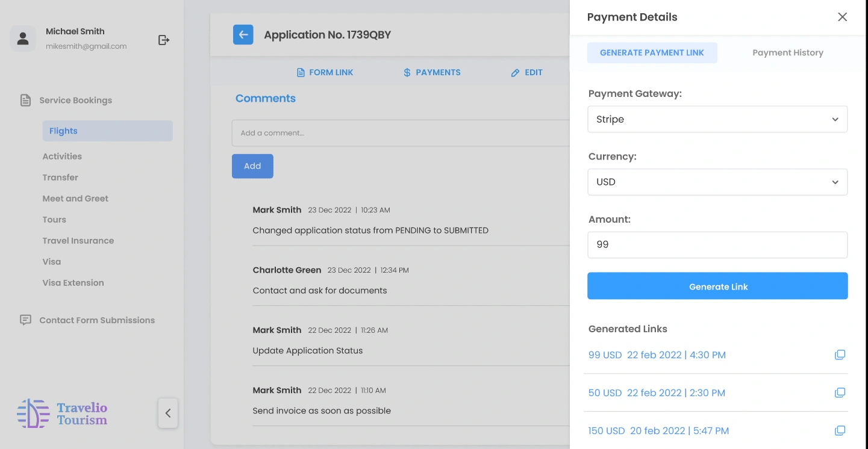Click the Amount input field

click(717, 245)
